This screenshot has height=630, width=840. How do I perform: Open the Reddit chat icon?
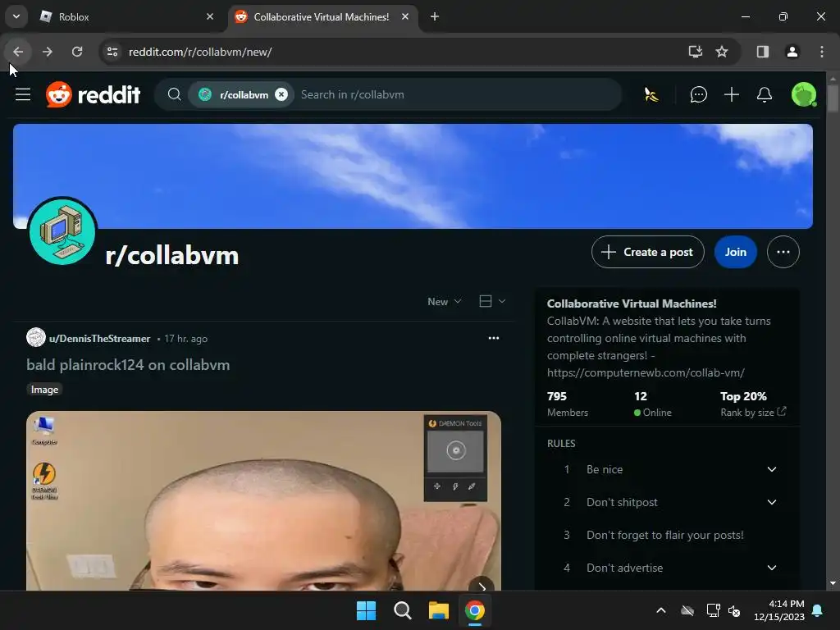click(699, 95)
